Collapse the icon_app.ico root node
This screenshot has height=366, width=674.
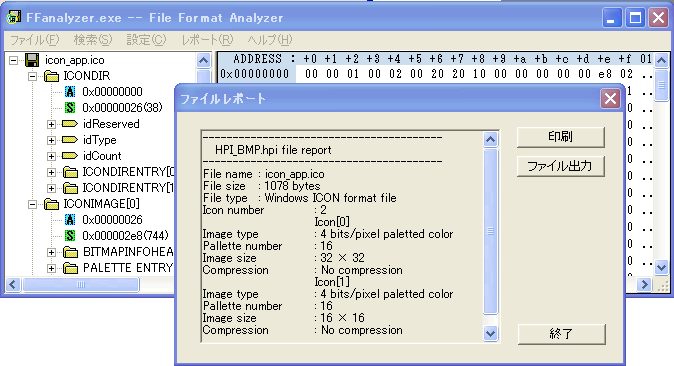14,60
